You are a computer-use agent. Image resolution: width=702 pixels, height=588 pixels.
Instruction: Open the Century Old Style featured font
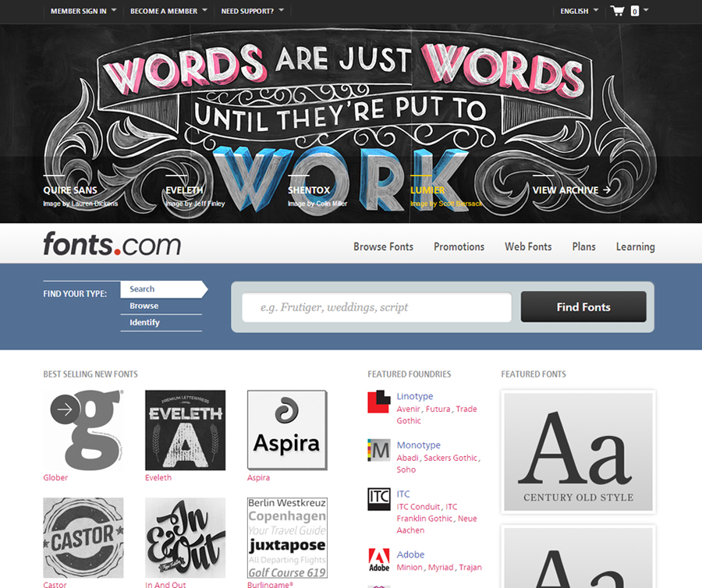click(579, 452)
